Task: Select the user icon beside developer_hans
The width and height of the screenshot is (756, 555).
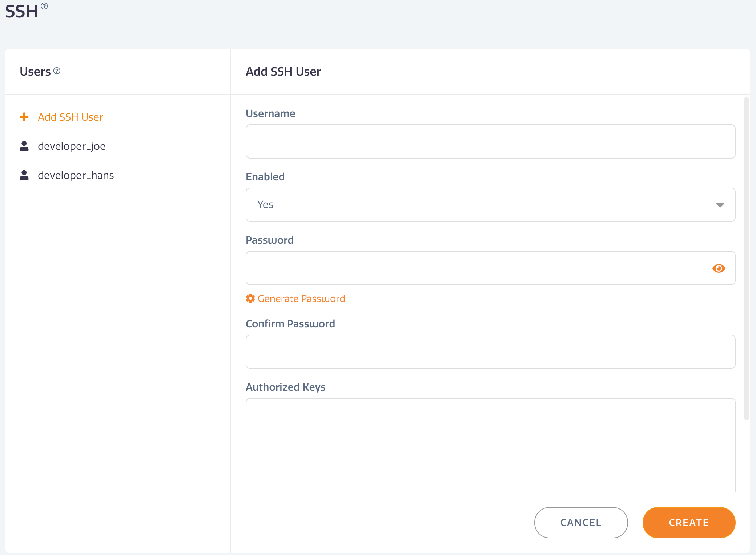Action: click(24, 175)
